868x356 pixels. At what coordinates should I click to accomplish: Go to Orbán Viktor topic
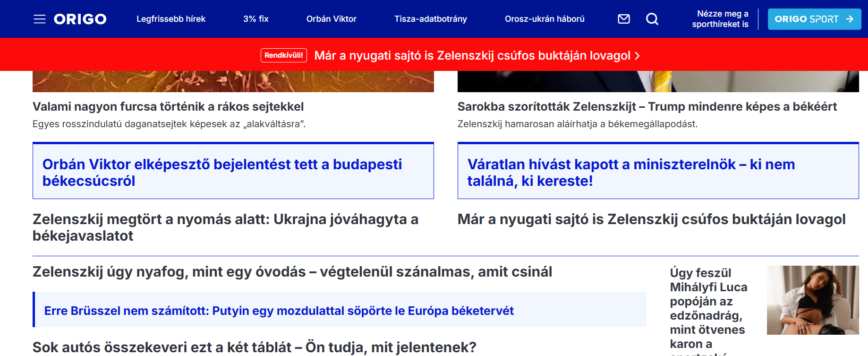[x=331, y=19]
